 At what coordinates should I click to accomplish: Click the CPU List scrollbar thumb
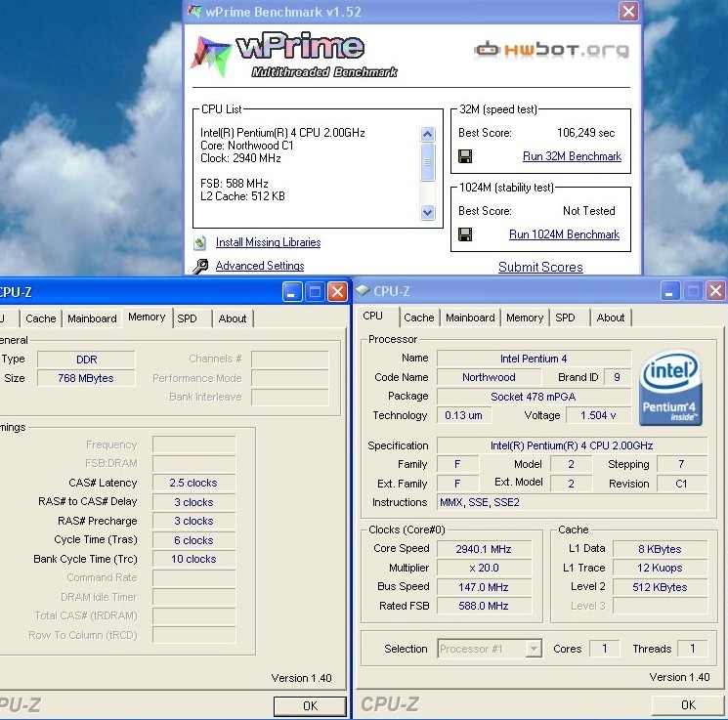pos(427,162)
